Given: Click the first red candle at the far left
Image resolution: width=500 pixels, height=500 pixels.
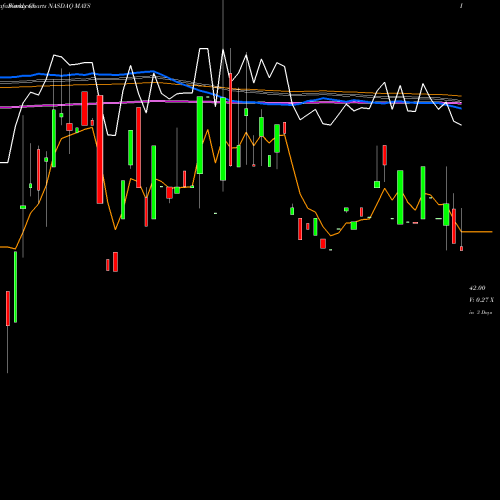Looking at the screenshot, I should [x=8, y=308].
